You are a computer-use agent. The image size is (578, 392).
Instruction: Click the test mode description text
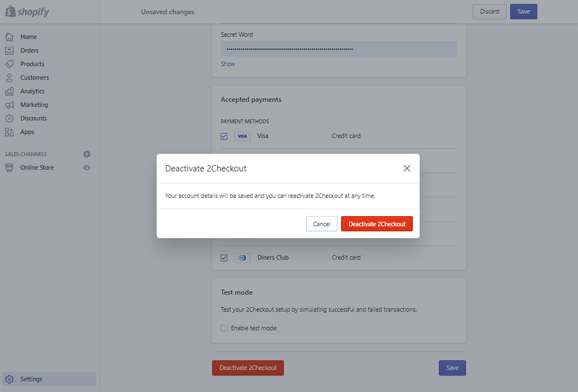tap(318, 310)
